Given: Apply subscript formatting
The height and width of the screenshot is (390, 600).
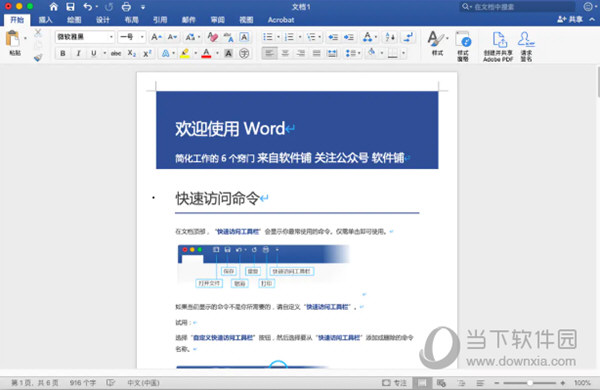Looking at the screenshot, I should 132,53.
